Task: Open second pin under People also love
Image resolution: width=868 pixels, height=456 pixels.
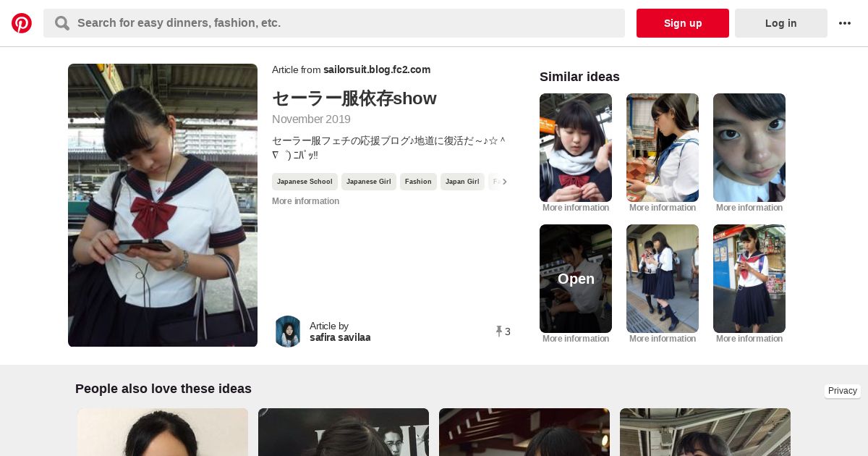Action: tap(344, 432)
